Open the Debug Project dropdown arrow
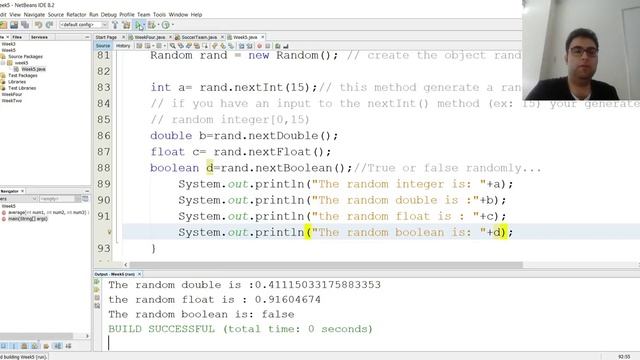Image resolution: width=640 pixels, height=360 pixels. pos(158,25)
